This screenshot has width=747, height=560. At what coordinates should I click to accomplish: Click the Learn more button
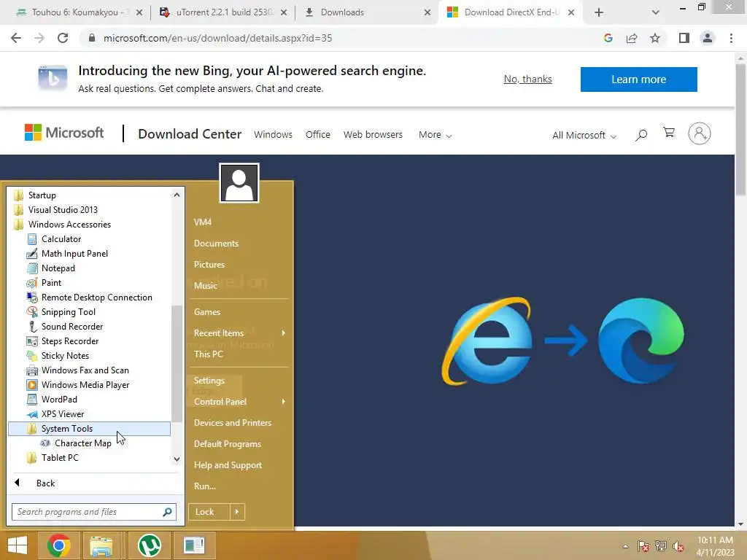coord(638,79)
